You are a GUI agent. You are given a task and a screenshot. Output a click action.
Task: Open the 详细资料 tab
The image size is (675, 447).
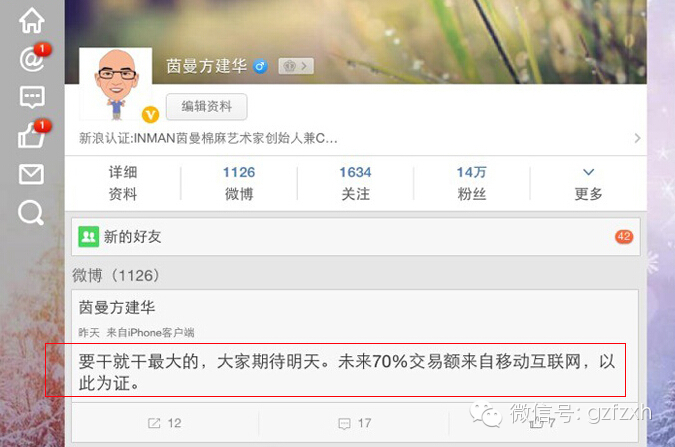pyautogui.click(x=123, y=184)
